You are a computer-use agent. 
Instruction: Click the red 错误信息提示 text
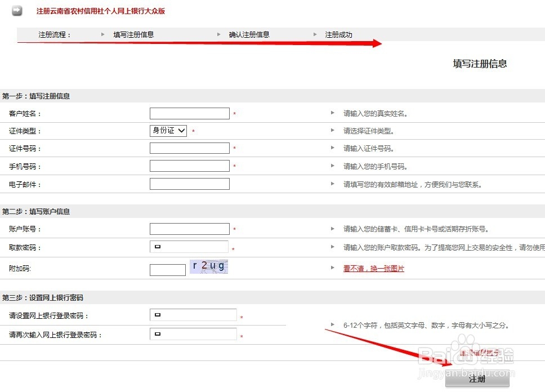click(x=481, y=352)
